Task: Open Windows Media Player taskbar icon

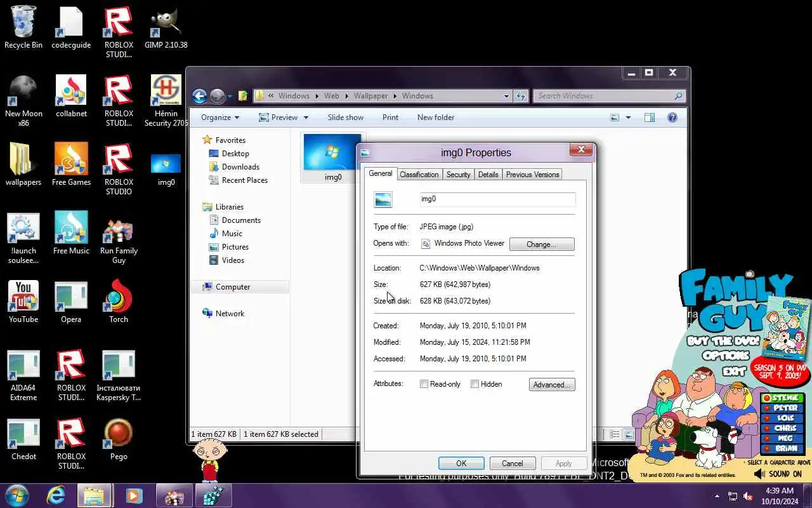Action: click(x=133, y=495)
